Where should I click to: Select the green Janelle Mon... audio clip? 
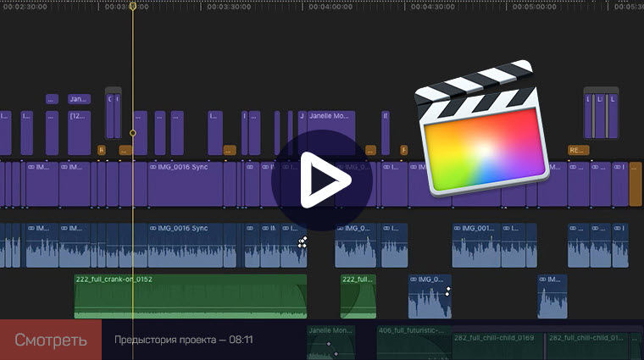331,343
